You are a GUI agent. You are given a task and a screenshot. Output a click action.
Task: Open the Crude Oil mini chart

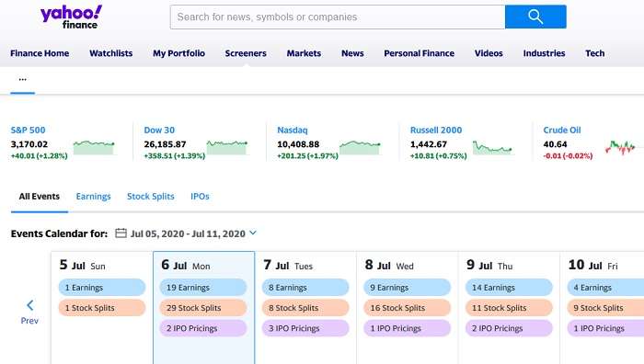[x=620, y=147]
